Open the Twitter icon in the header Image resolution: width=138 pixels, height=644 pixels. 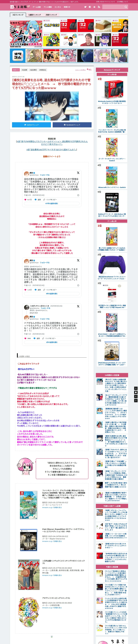pyautogui.click(x=85, y=7)
